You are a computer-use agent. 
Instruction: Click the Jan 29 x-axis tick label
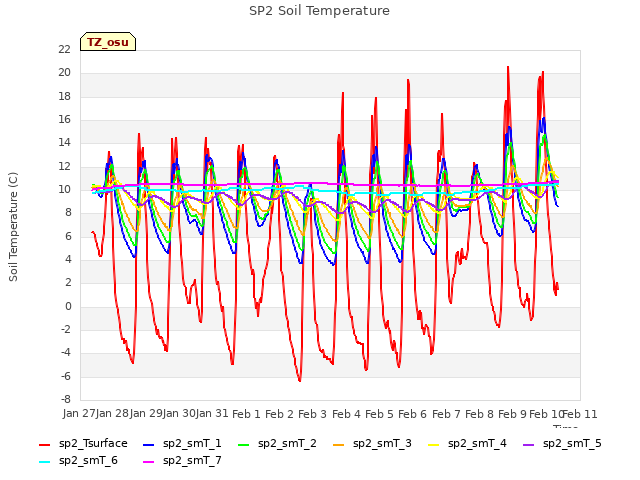(146, 414)
